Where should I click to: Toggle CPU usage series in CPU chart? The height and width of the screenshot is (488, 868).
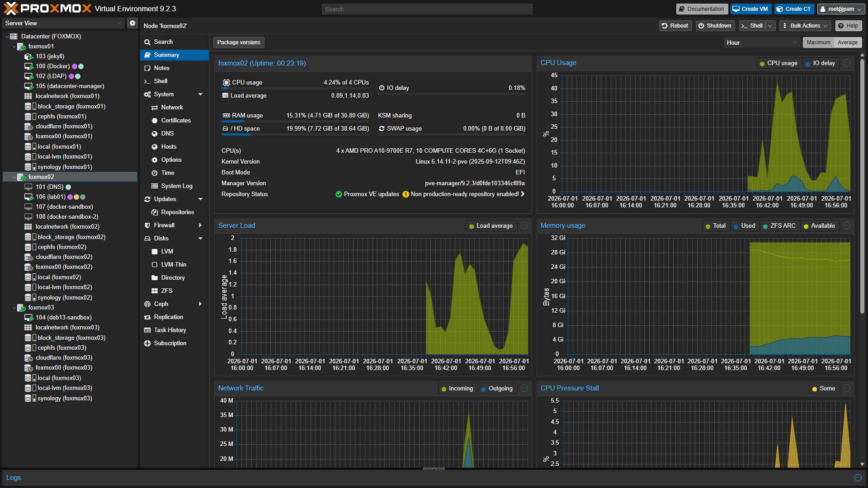pos(778,63)
